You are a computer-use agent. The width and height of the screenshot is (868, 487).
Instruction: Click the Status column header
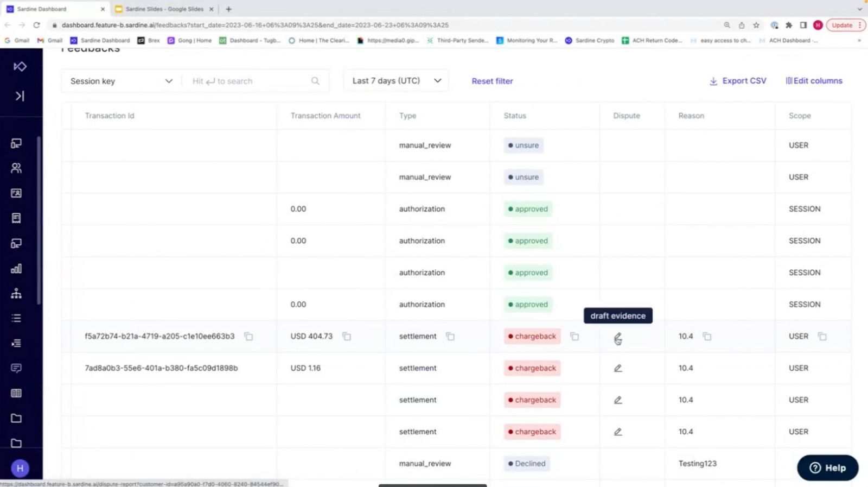pyautogui.click(x=515, y=116)
